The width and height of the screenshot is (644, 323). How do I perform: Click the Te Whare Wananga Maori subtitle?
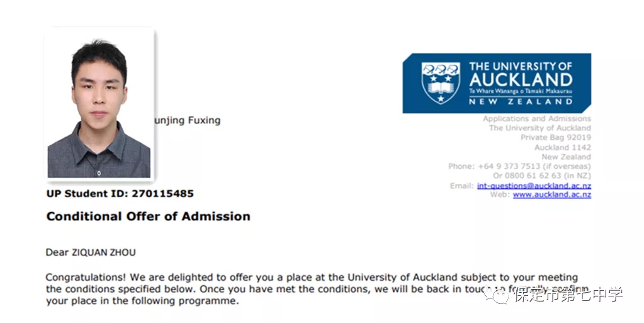click(521, 91)
